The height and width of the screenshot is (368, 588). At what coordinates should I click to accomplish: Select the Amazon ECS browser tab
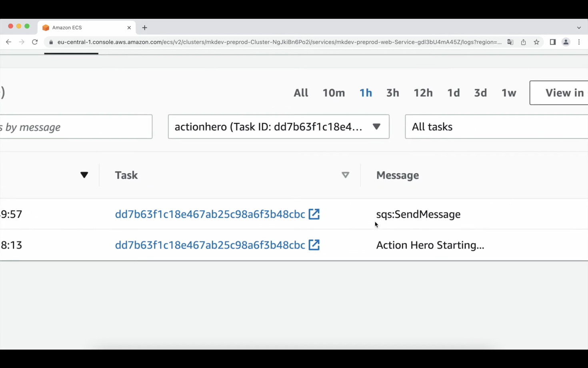coord(86,28)
